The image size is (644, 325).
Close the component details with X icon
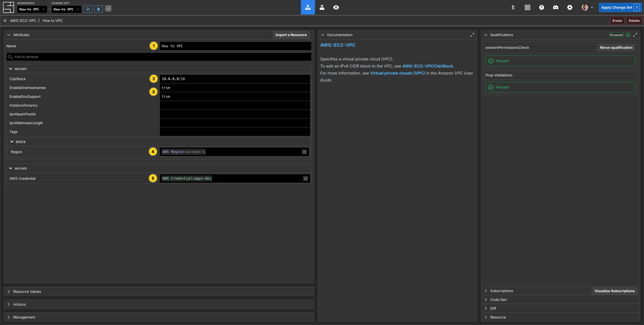point(5,21)
